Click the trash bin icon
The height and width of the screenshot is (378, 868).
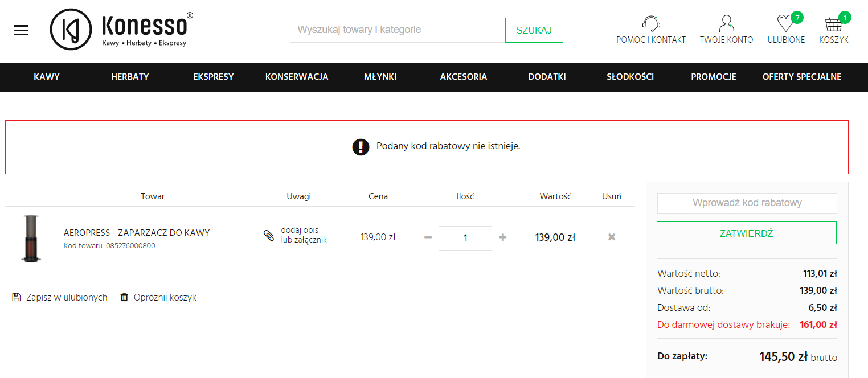tap(124, 297)
